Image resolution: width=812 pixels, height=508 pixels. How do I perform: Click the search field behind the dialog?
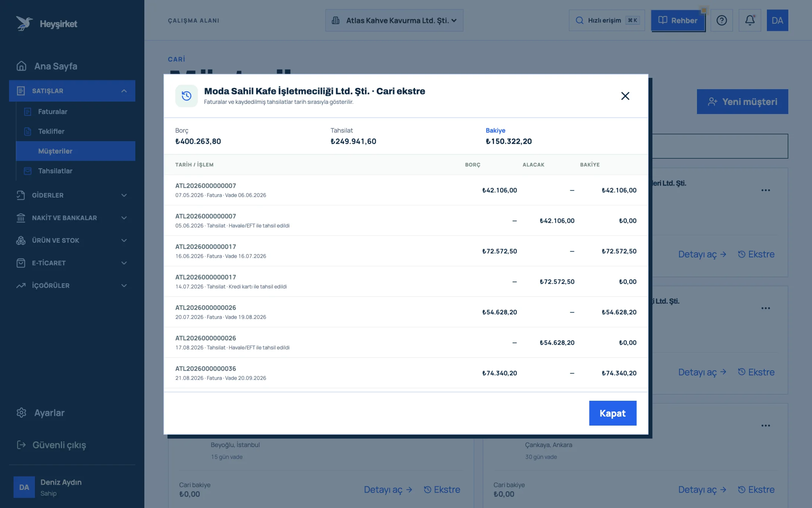point(719,146)
